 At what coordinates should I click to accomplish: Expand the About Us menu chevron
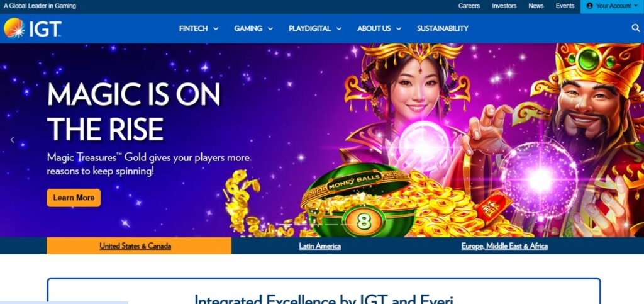[x=398, y=29]
